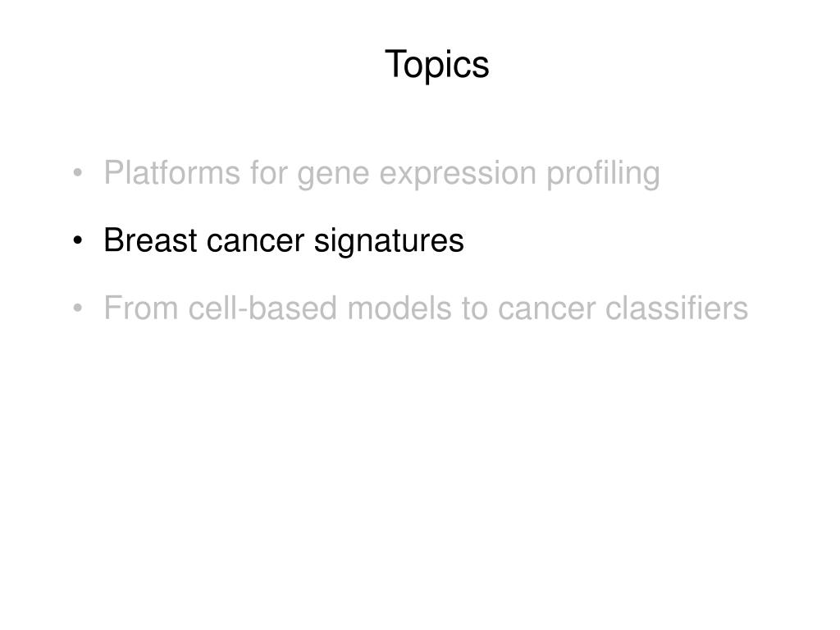Click the word classifiers in the last bullet
Image resolution: width=840 pixels, height=630 pixels.
677,308
